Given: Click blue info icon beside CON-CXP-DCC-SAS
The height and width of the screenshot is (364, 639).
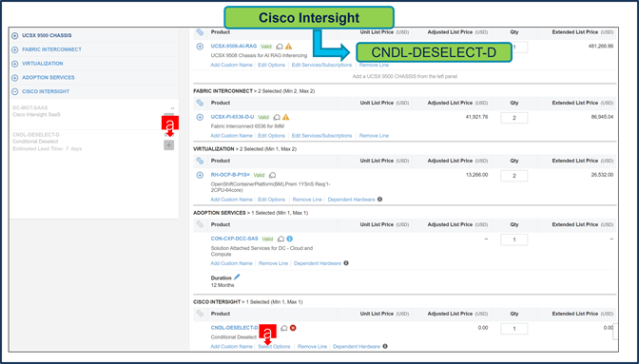Looking at the screenshot, I should 290,239.
